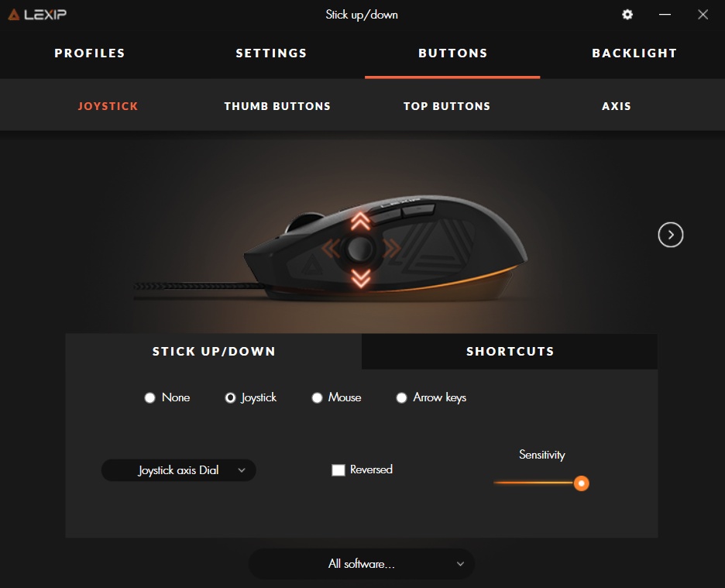Expand the All software dropdown
725x588 pixels.
coord(362,564)
